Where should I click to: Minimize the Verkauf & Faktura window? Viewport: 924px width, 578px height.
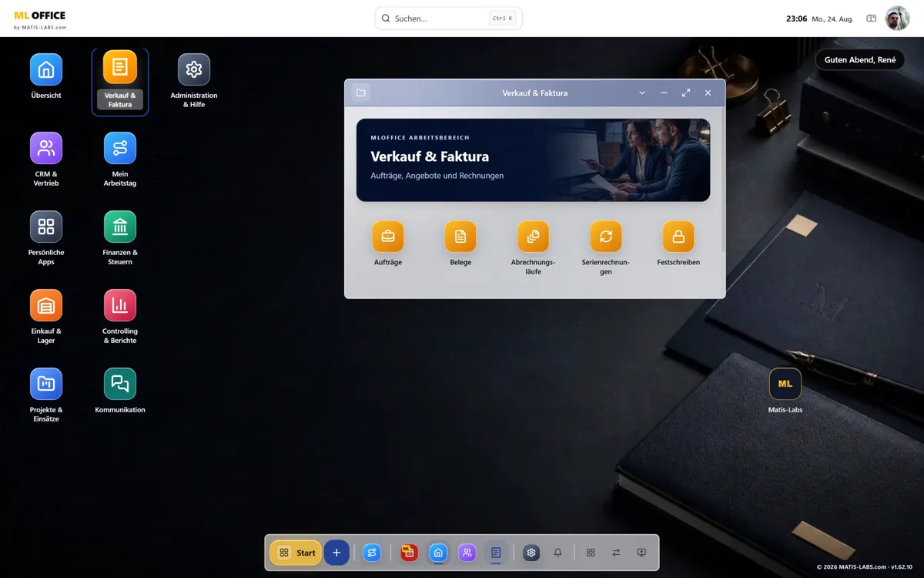tap(664, 92)
